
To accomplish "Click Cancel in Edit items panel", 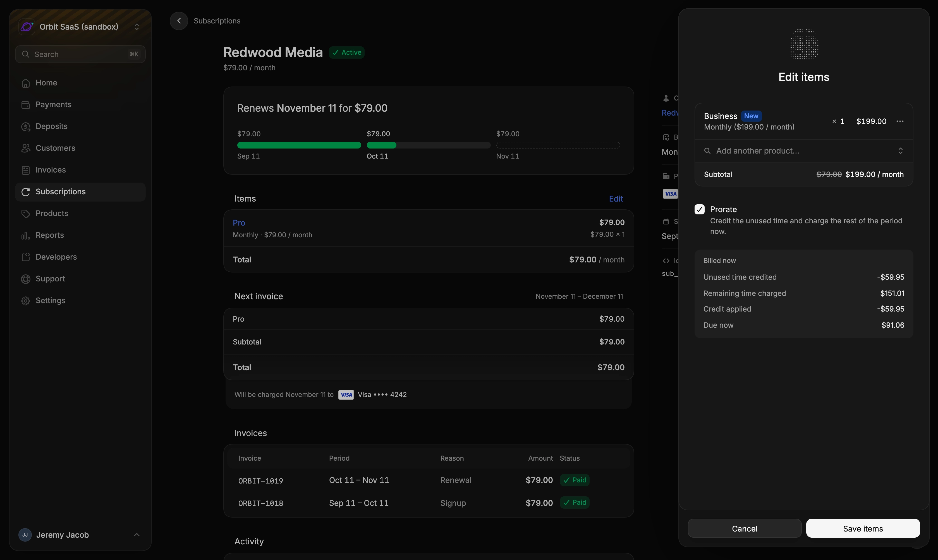I will [745, 528].
